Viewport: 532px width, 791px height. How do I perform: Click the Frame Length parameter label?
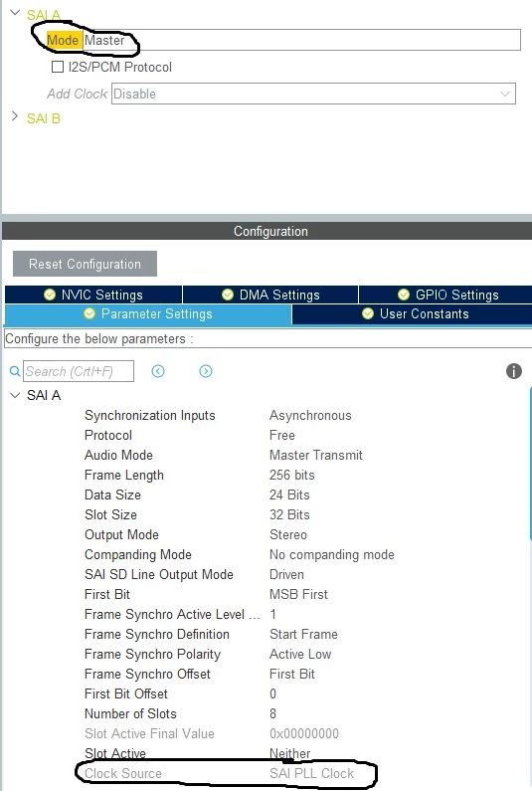124,475
